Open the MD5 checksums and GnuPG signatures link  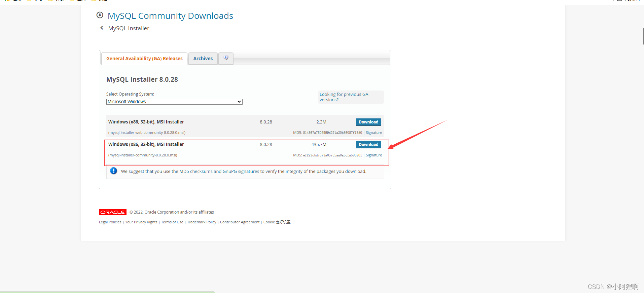(219, 172)
